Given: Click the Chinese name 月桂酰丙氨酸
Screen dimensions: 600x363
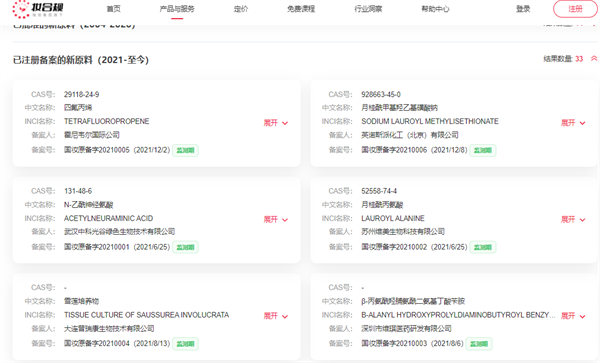Looking at the screenshot, I should click(x=382, y=205).
